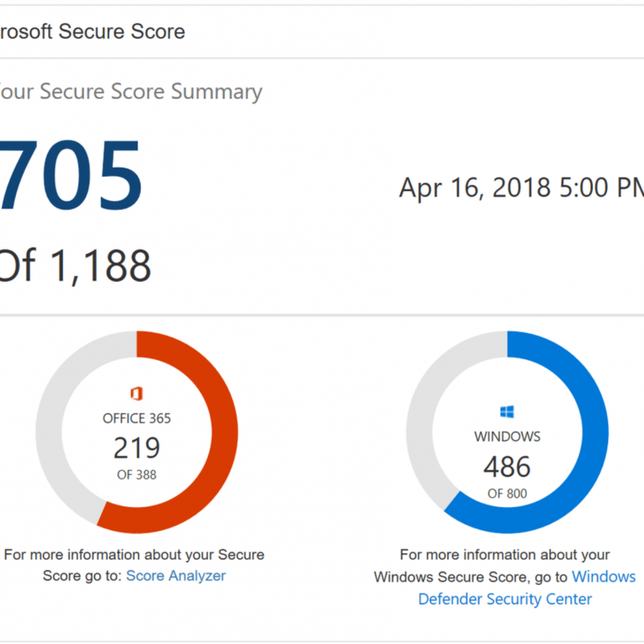Click the 'OFFICE 365' label
The image size is (644, 644).
click(137, 419)
